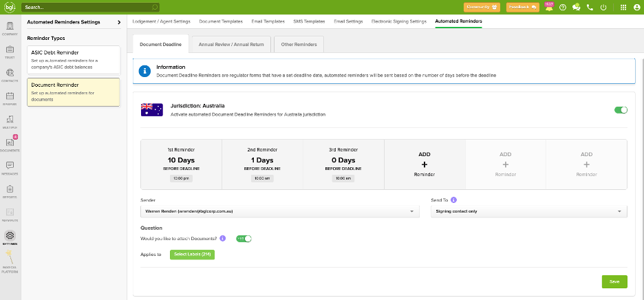This screenshot has width=644, height=300.
Task: Click the Select Labels button
Action: click(x=193, y=255)
